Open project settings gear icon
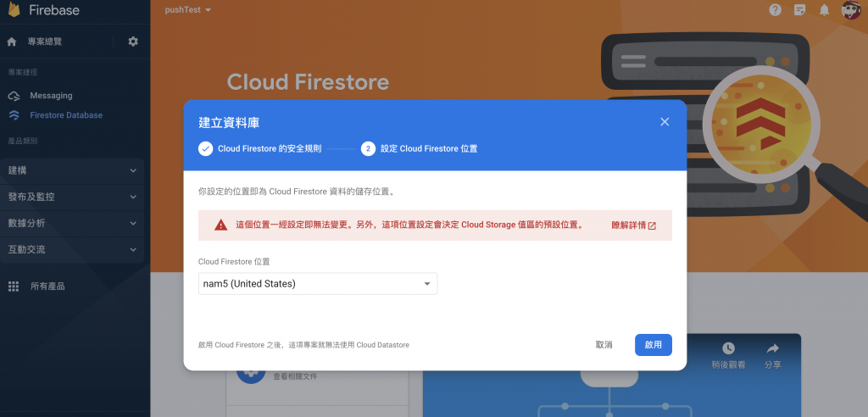The width and height of the screenshot is (868, 417). pyautogui.click(x=133, y=42)
